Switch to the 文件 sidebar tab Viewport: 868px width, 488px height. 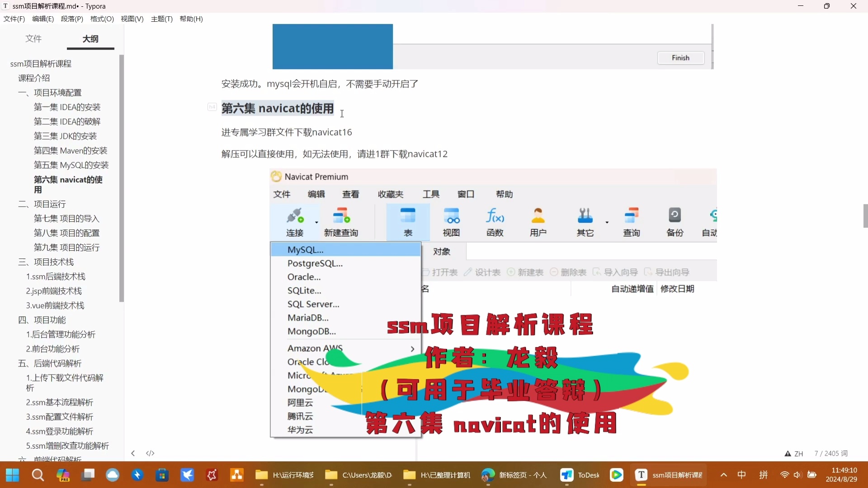tap(33, 39)
